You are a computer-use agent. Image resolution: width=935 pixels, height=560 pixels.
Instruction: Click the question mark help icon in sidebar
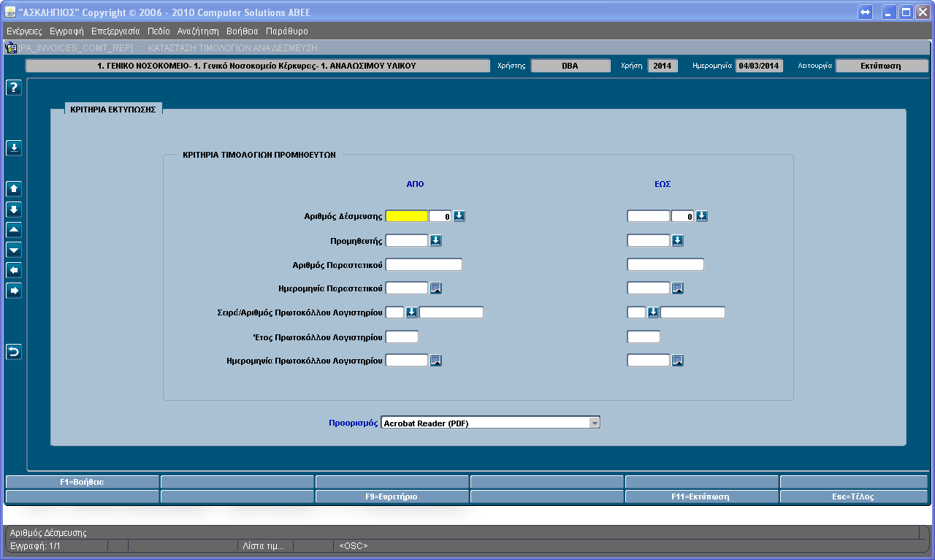click(x=14, y=88)
